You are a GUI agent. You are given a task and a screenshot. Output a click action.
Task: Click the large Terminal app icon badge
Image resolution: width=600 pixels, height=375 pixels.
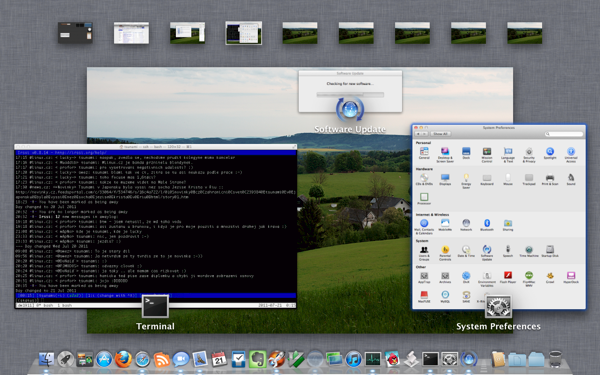155,306
